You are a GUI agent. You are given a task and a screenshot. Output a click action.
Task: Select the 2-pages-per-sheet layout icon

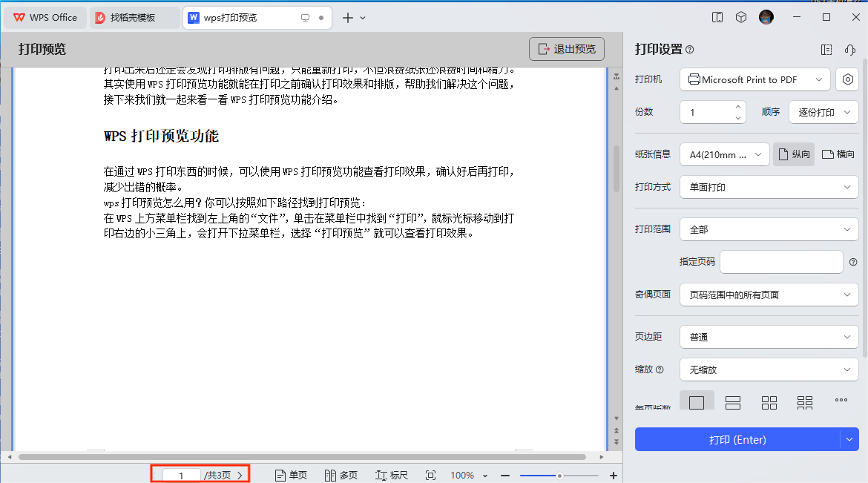tap(733, 402)
